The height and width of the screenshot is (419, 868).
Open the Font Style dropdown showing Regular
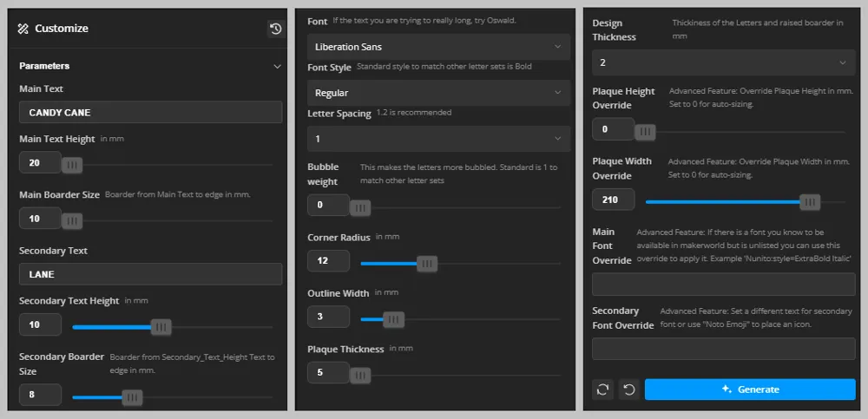438,93
